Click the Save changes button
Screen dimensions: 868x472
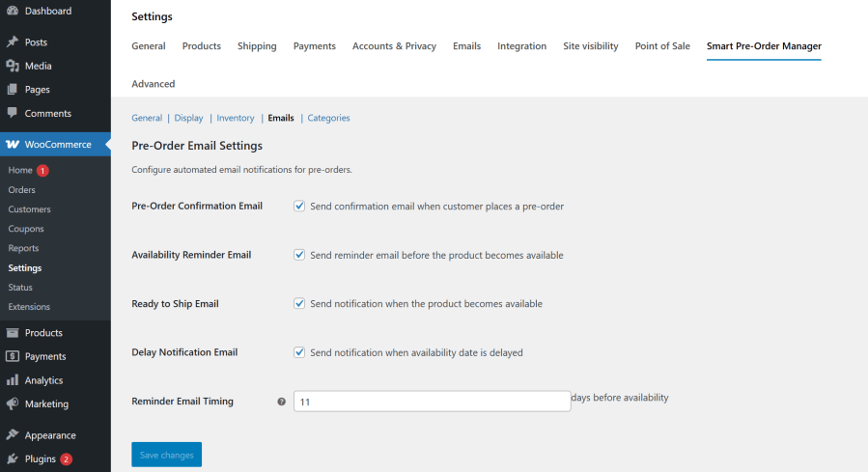click(x=167, y=455)
